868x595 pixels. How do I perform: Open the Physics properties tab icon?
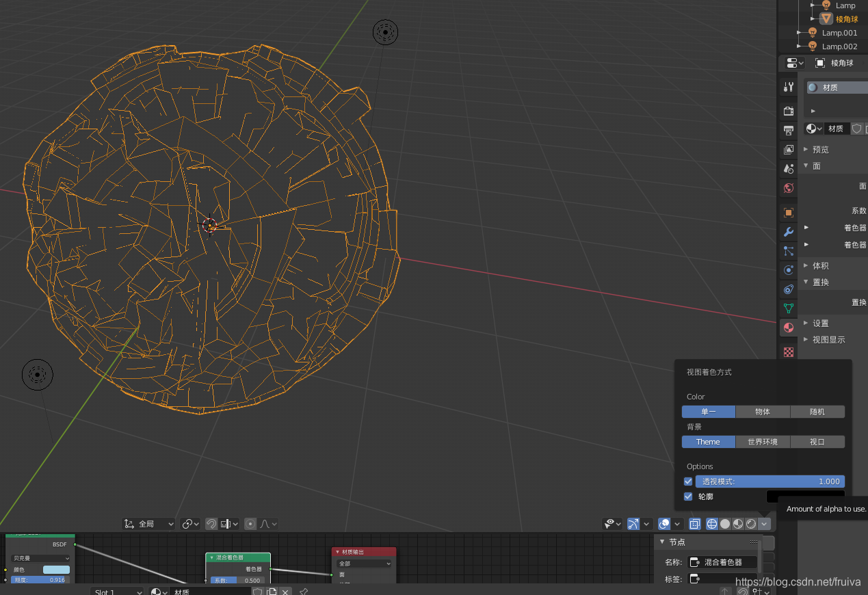tap(789, 270)
